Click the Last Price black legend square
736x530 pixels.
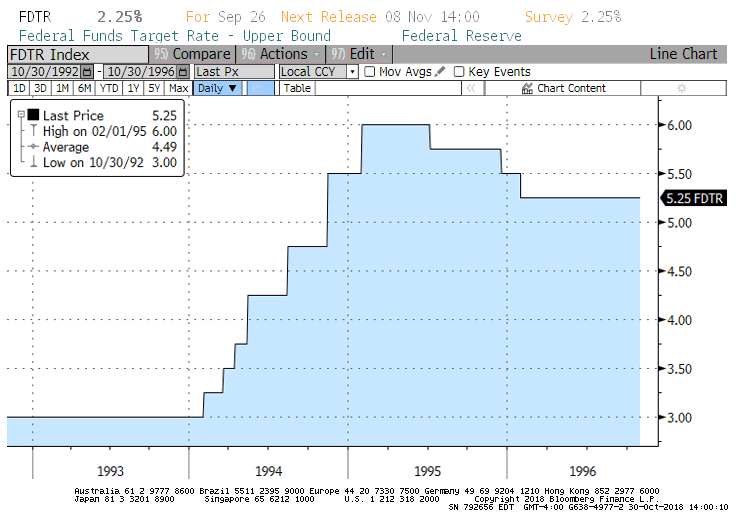33,116
